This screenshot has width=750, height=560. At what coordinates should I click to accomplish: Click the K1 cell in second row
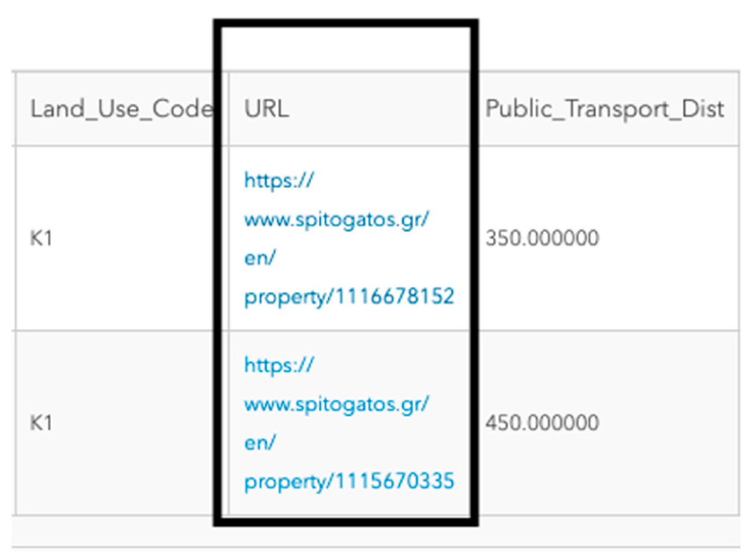pos(41,423)
